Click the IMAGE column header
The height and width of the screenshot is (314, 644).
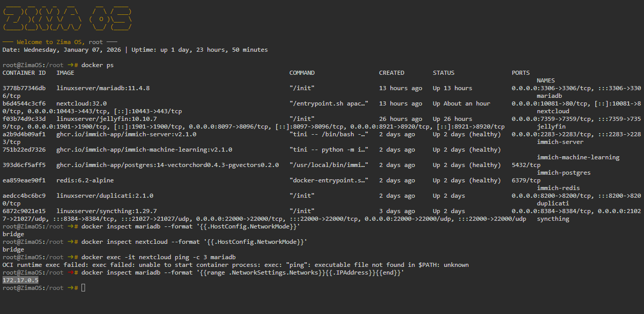pos(65,73)
